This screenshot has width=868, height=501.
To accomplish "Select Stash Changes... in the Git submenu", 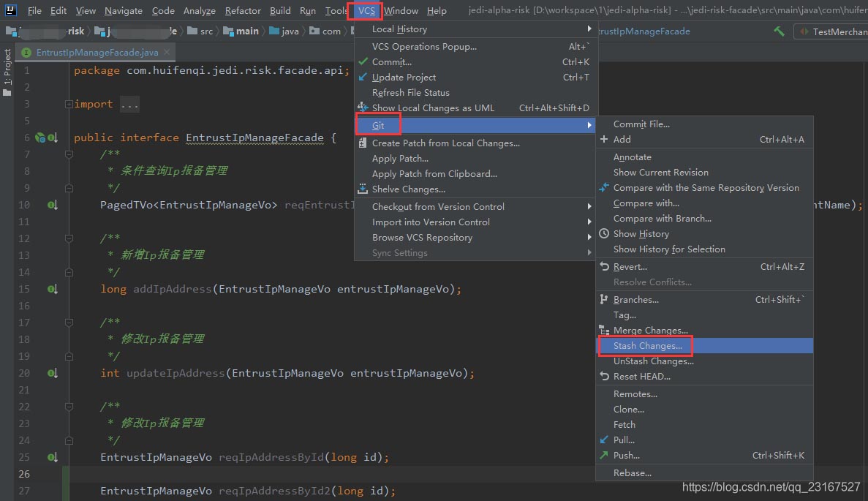I will tap(647, 346).
